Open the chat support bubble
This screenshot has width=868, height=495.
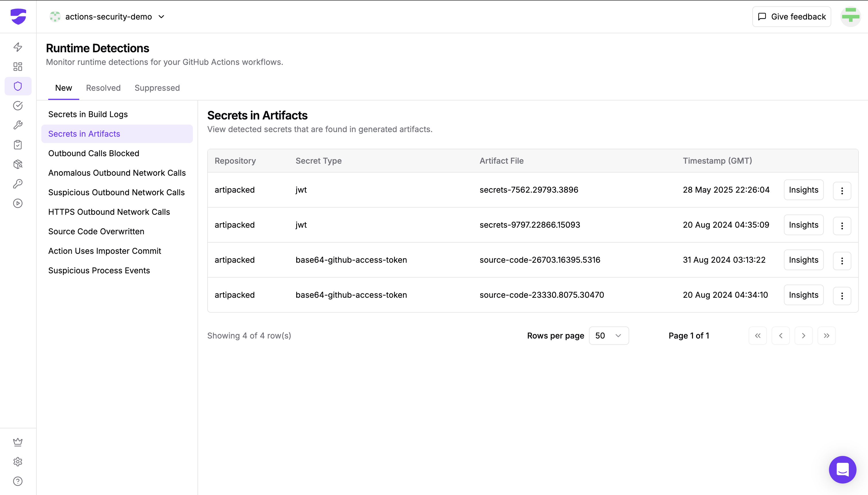(842, 469)
